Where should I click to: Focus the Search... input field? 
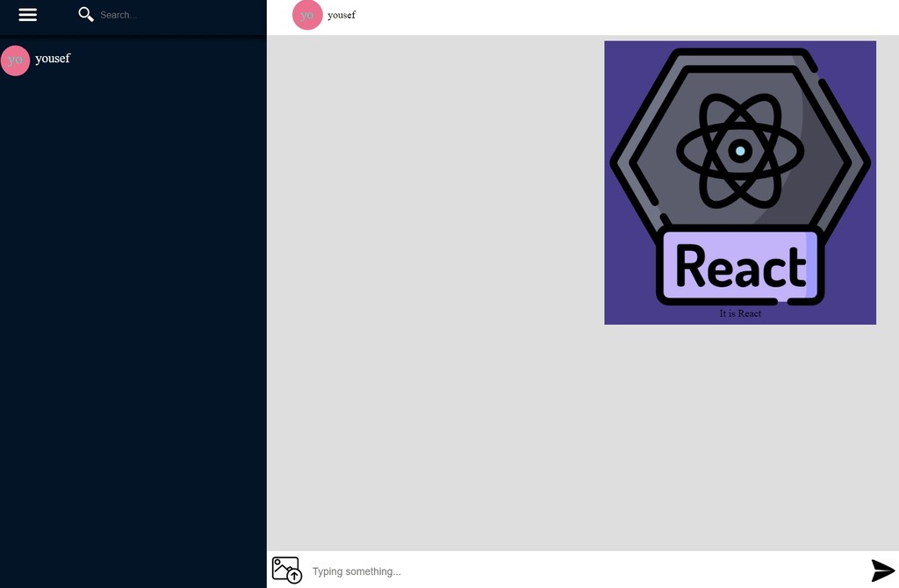172,15
